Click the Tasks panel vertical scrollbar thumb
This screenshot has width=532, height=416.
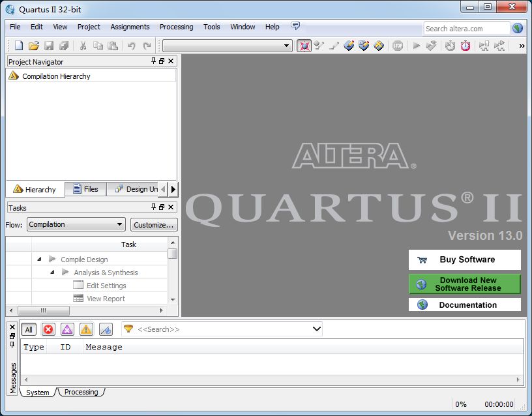coord(173,254)
